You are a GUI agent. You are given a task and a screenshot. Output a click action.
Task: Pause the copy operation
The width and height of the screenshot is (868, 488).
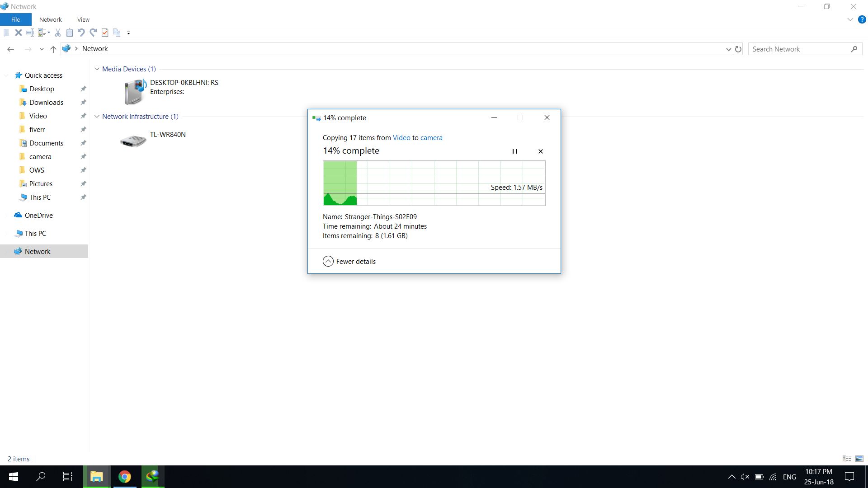click(514, 151)
